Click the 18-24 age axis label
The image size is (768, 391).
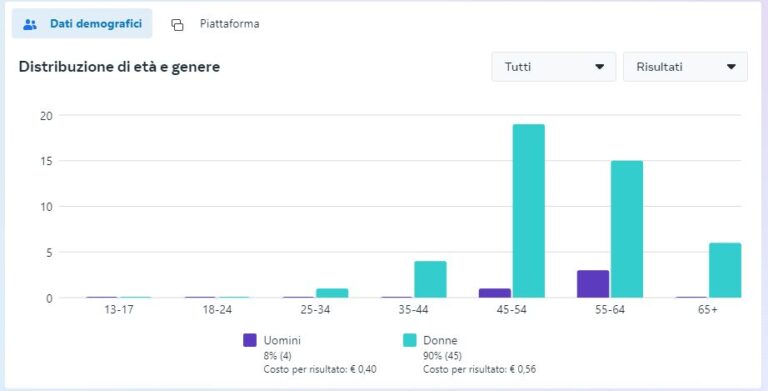click(217, 310)
